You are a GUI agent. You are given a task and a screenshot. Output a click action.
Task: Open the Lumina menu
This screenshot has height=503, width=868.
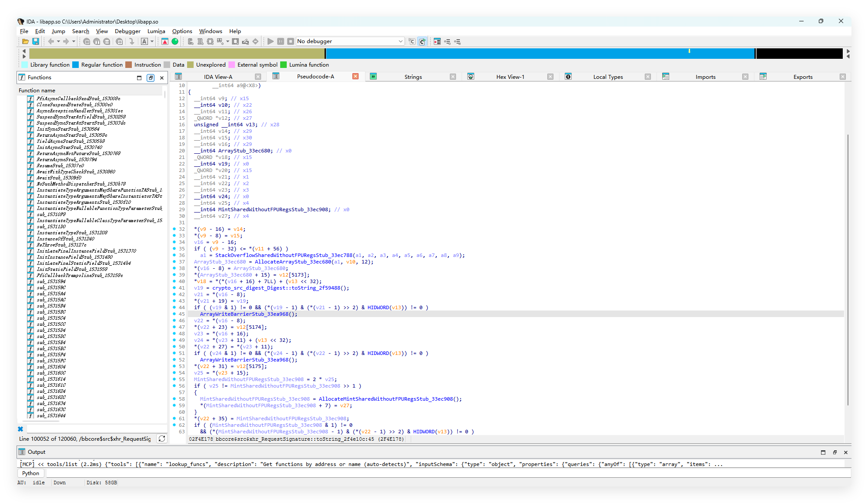pos(156,31)
